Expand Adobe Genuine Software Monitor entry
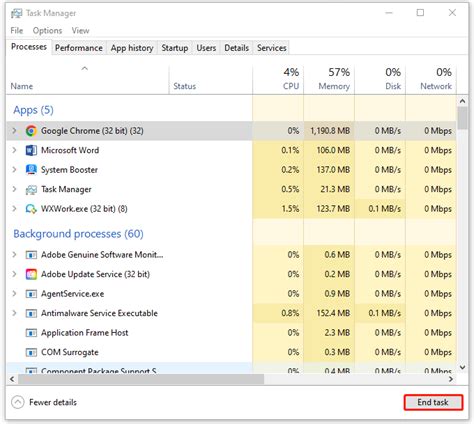 (14, 255)
